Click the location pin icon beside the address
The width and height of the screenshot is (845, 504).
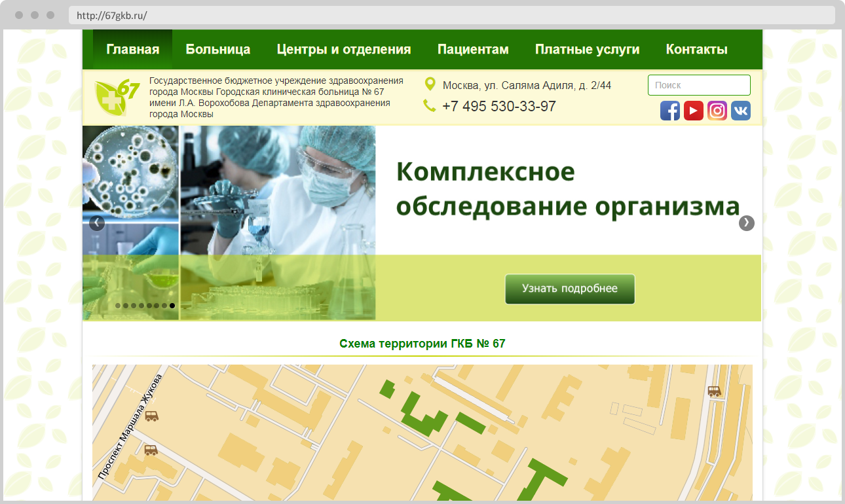[430, 84]
